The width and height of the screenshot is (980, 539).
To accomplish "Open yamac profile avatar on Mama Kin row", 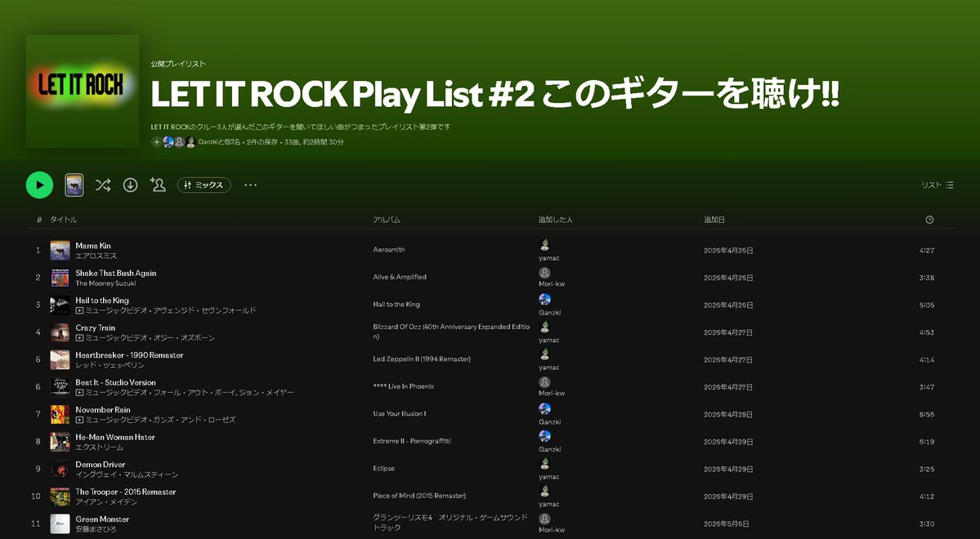I will click(x=544, y=245).
